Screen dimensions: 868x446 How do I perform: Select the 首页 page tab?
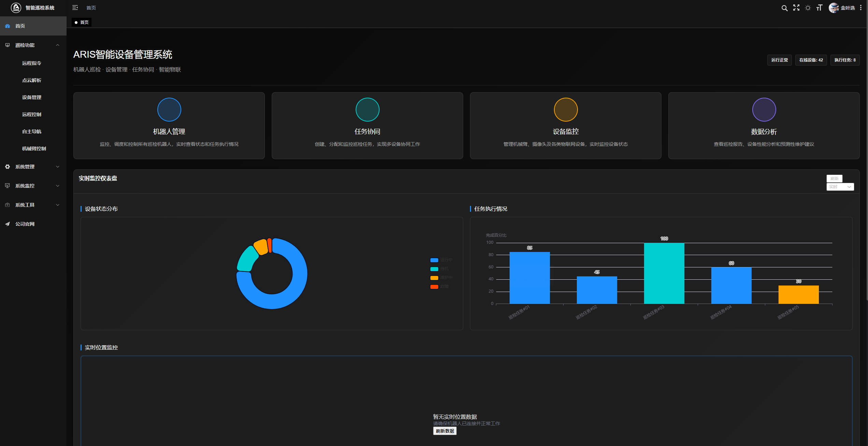(x=82, y=23)
